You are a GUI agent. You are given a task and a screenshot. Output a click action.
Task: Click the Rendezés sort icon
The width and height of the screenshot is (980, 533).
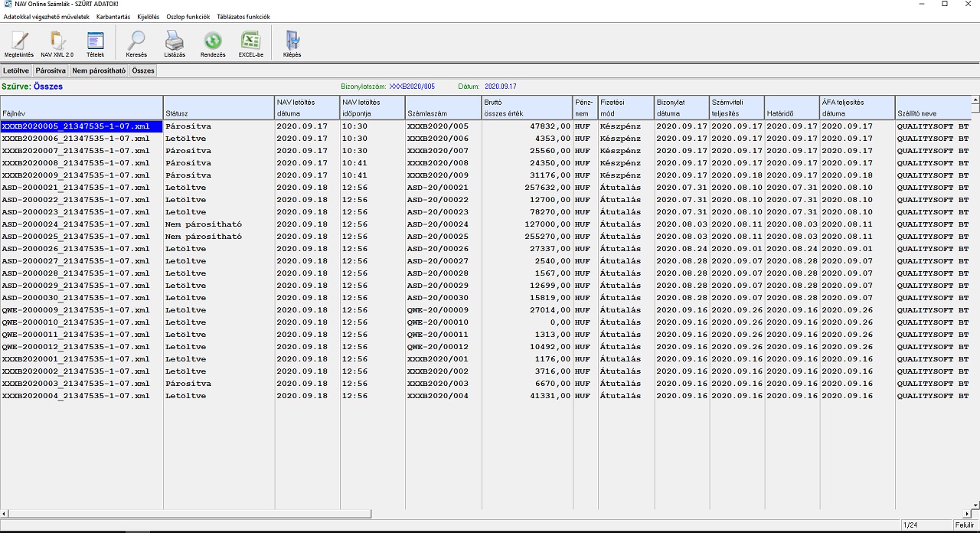tap(213, 44)
